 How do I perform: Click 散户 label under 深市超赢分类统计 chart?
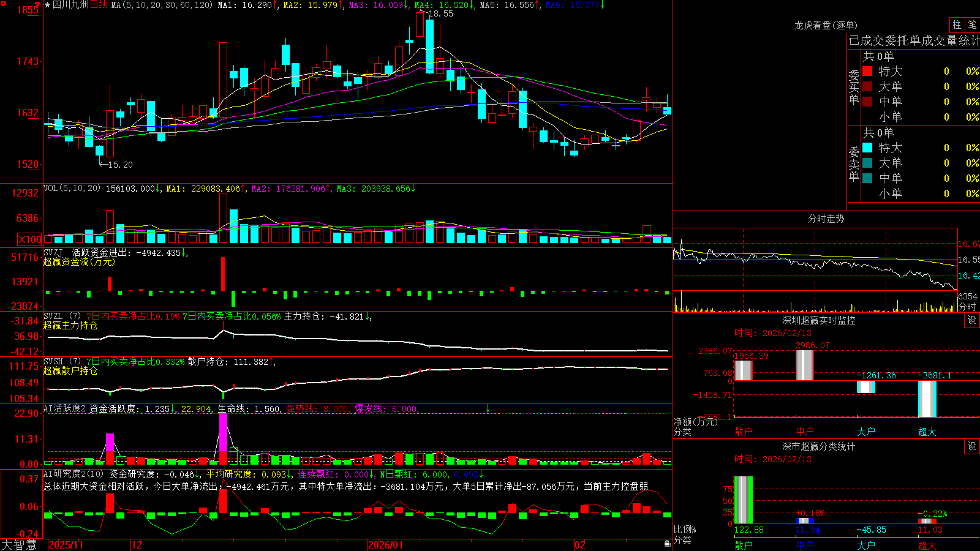(743, 545)
